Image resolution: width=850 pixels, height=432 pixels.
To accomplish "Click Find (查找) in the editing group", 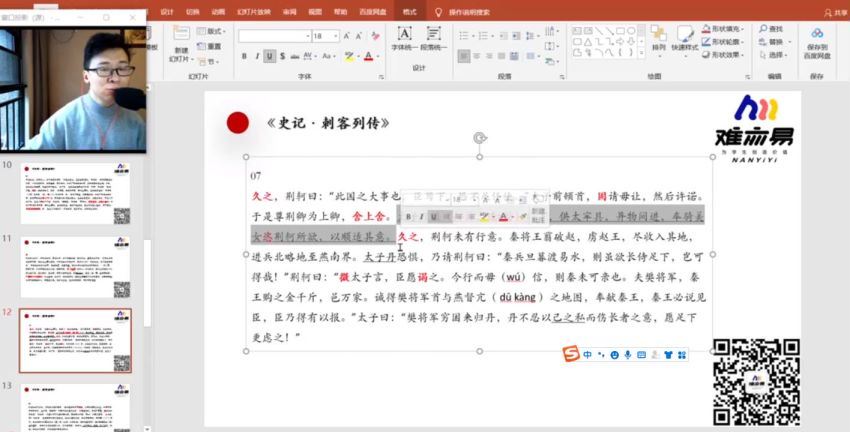I will pyautogui.click(x=771, y=29).
